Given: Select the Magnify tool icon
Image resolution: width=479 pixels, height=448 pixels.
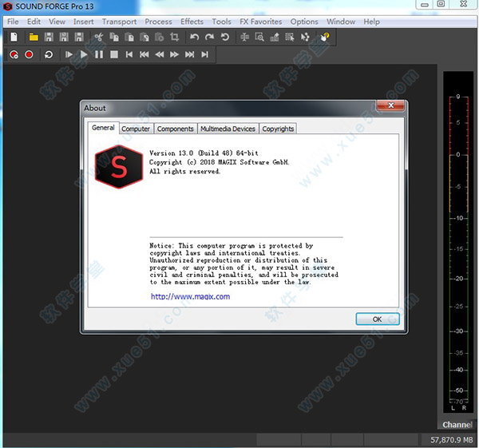Looking at the screenshot, I should [259, 38].
